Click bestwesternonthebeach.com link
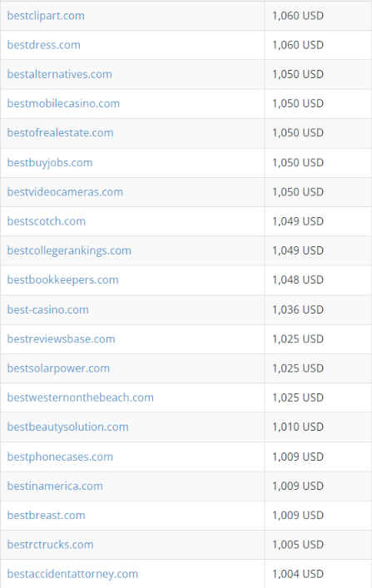 81,398
